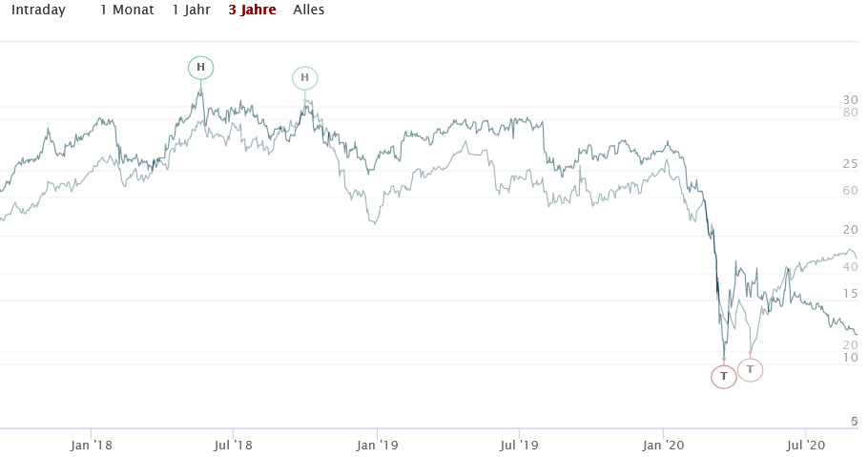Select the Jan '20 axis label

click(x=663, y=444)
